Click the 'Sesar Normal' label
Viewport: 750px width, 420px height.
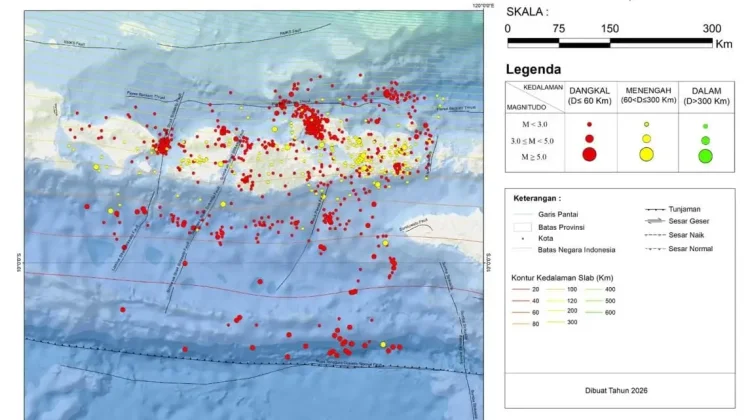[x=691, y=249]
